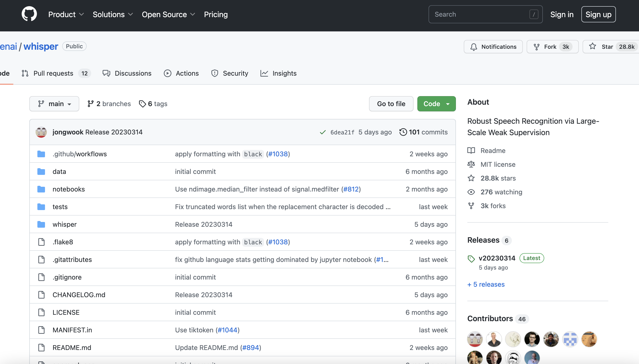This screenshot has width=639, height=364.
Task: Click the green checkmark on commit 6dea21f
Action: click(322, 132)
